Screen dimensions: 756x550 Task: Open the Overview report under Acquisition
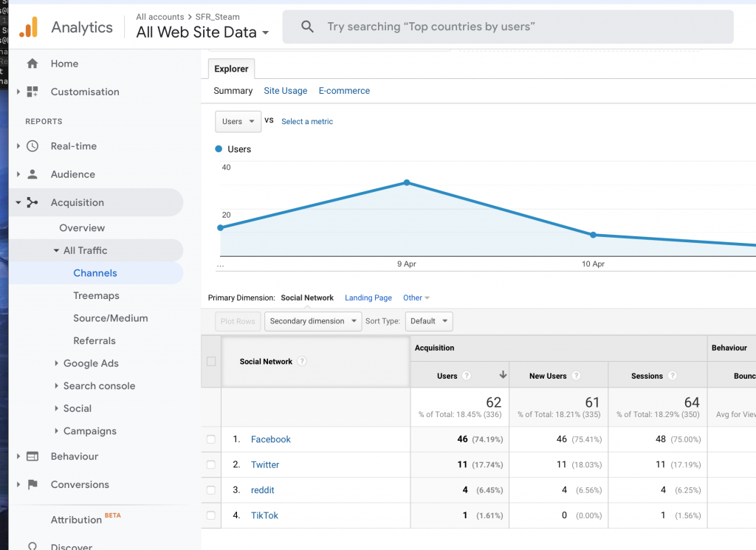point(82,227)
